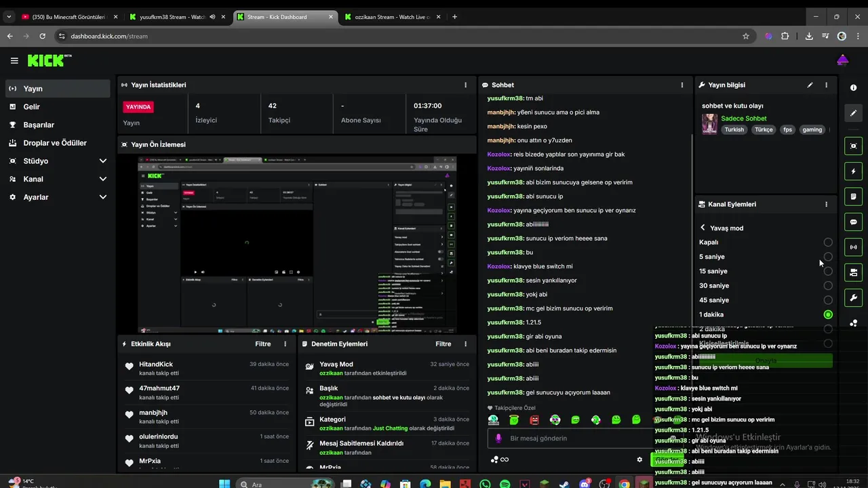The image size is (868, 488).
Task: Click the gaming tag chip
Action: [812, 129]
